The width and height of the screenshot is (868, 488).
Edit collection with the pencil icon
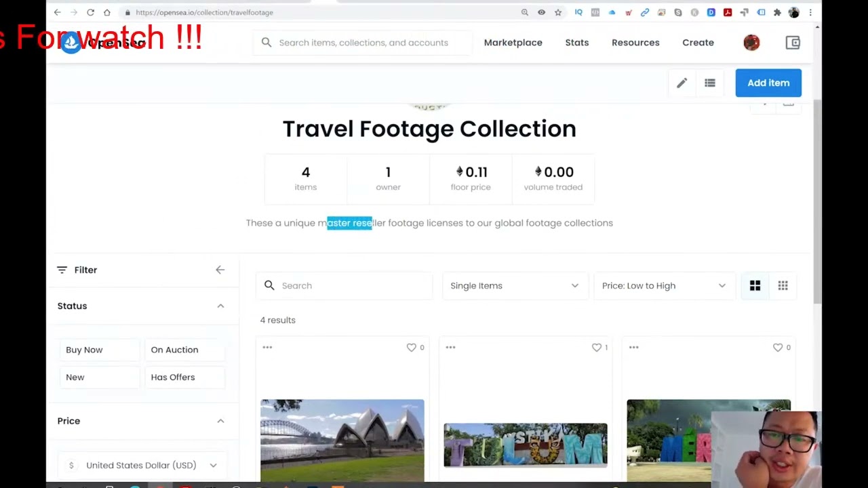click(x=682, y=83)
